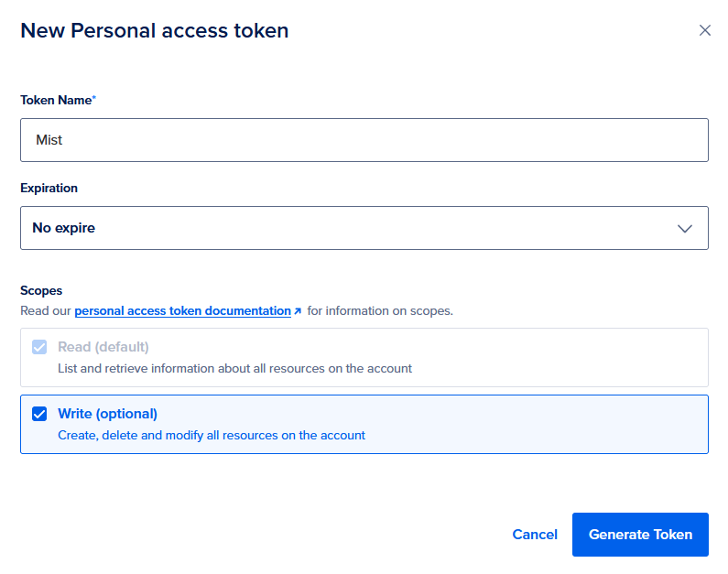Click the Token Name label

point(56,101)
